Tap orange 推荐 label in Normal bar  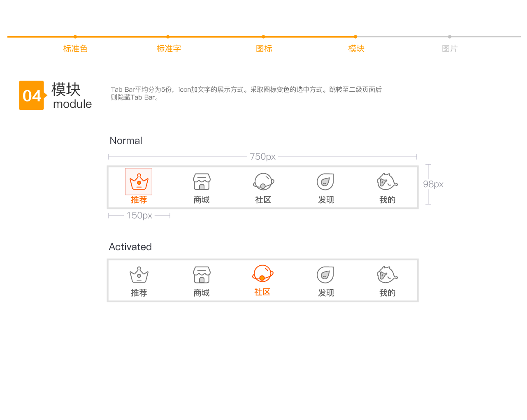pyautogui.click(x=139, y=200)
